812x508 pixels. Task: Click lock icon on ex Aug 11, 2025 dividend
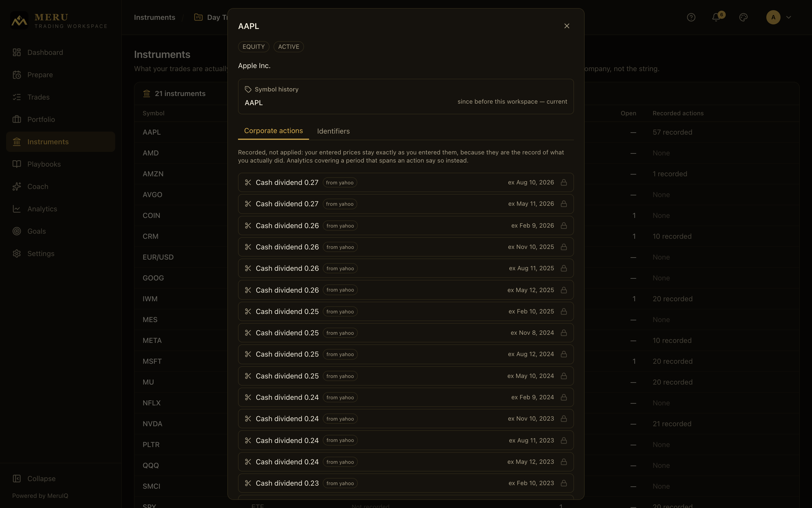pos(564,268)
